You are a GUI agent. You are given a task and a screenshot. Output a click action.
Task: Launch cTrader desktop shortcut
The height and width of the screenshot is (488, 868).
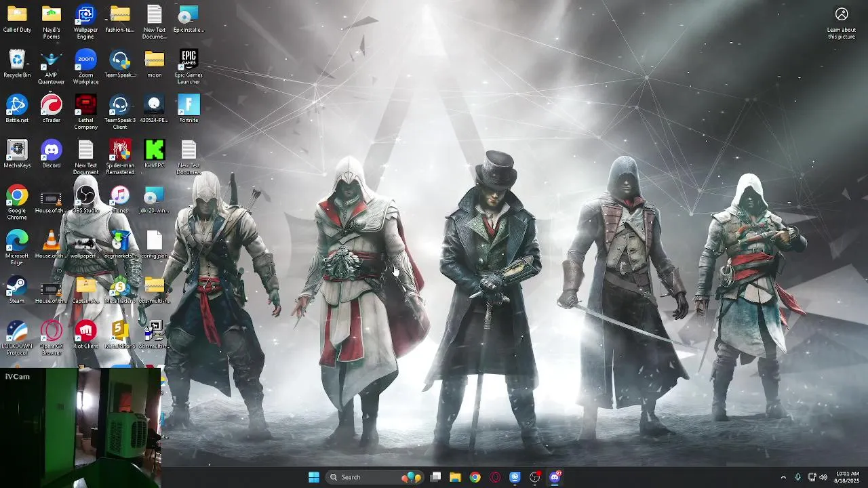click(x=52, y=110)
